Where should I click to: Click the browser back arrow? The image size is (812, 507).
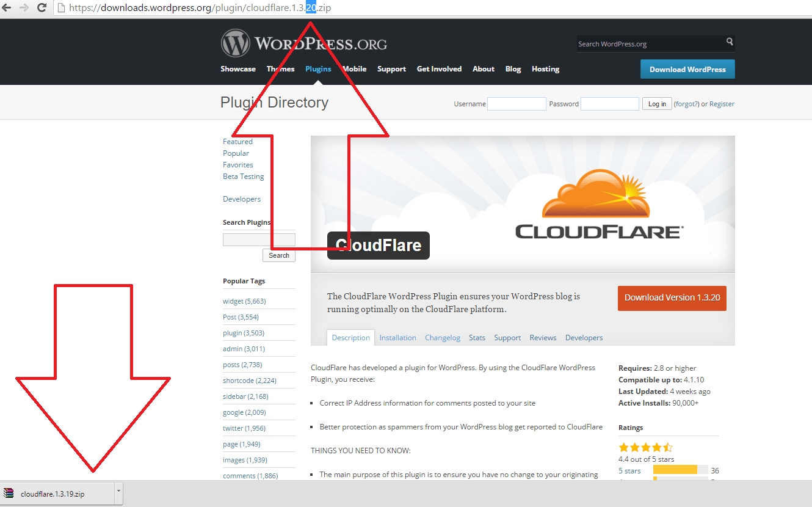click(x=7, y=8)
